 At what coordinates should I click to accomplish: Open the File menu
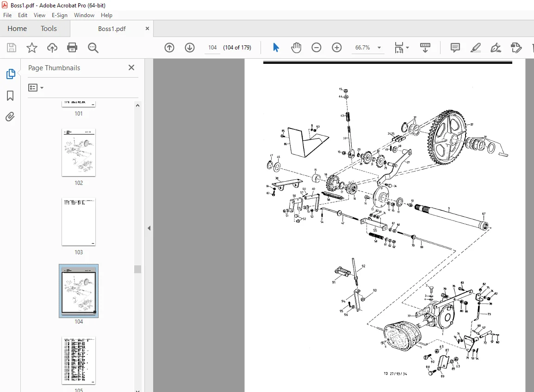(7, 15)
